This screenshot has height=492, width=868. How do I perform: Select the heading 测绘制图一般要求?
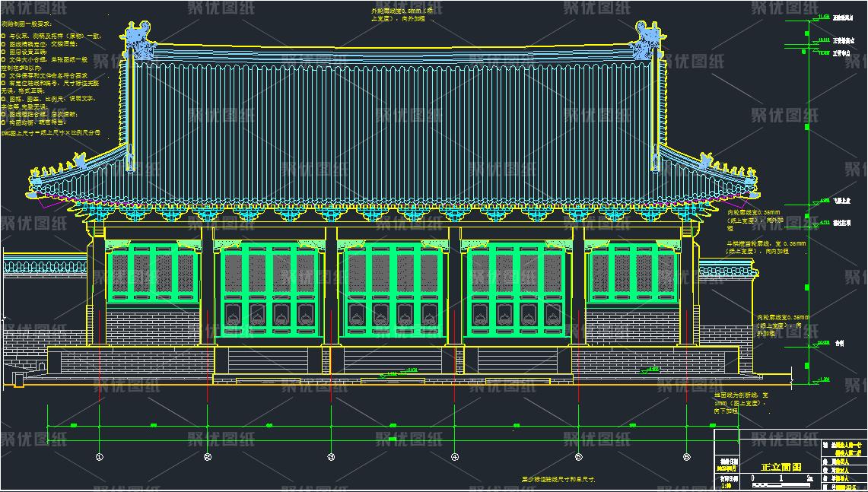(27, 24)
